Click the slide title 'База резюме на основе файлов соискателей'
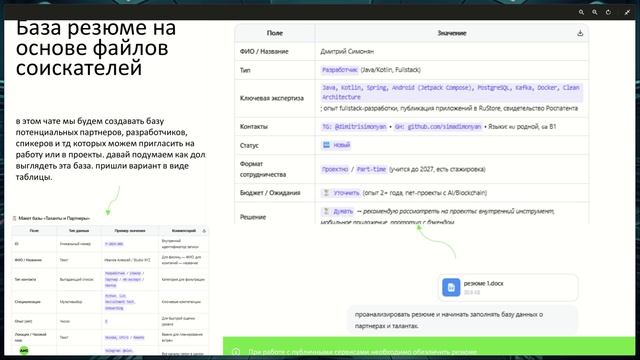The width and height of the screenshot is (640, 360). coord(96,48)
